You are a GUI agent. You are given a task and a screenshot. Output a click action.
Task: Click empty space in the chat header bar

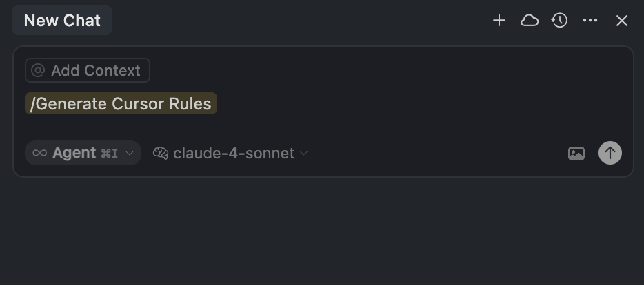(296, 21)
